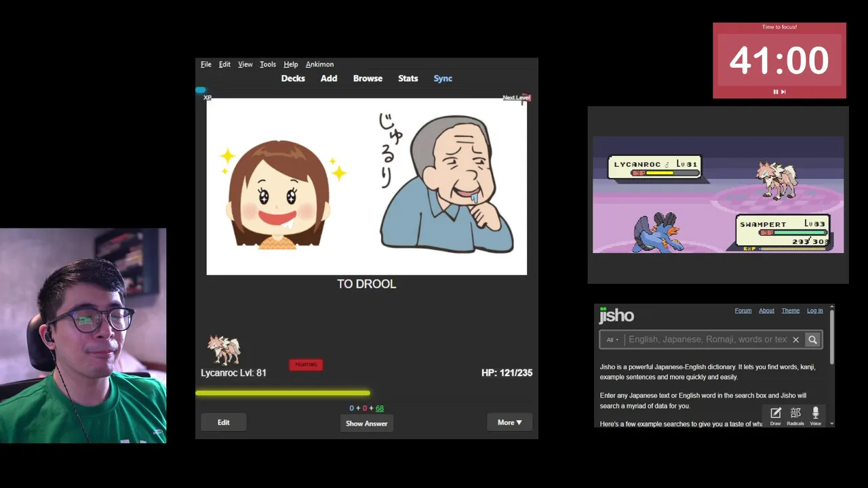Open the Ankimon menu

319,64
